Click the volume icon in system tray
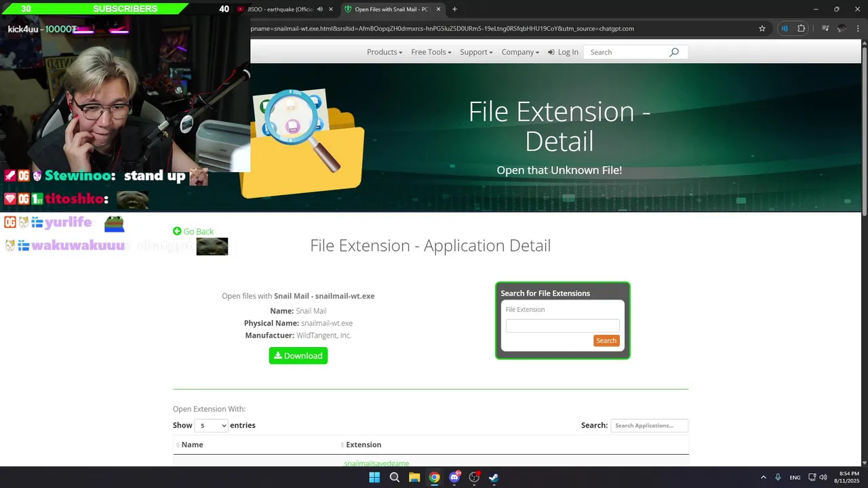 click(x=823, y=478)
